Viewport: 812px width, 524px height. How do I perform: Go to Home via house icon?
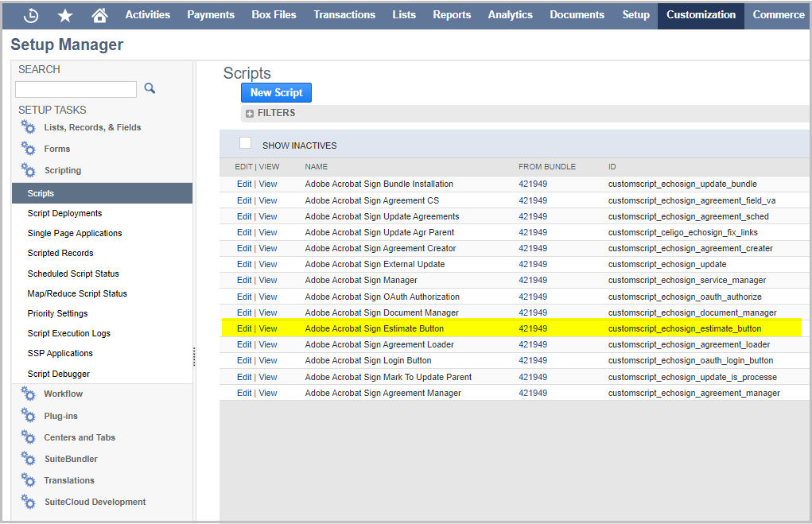click(99, 15)
